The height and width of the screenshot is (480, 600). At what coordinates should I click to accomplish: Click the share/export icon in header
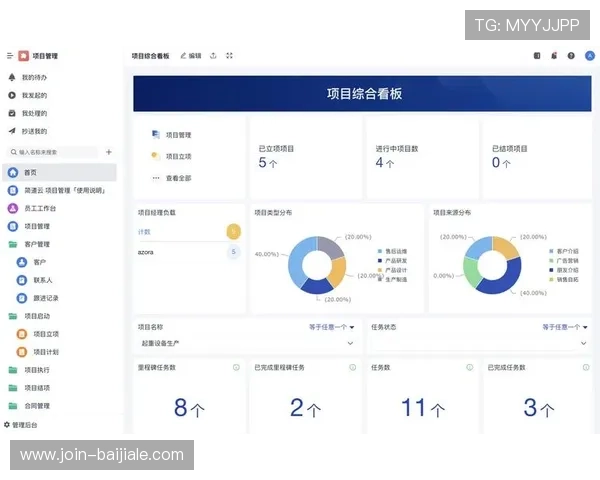[213, 56]
